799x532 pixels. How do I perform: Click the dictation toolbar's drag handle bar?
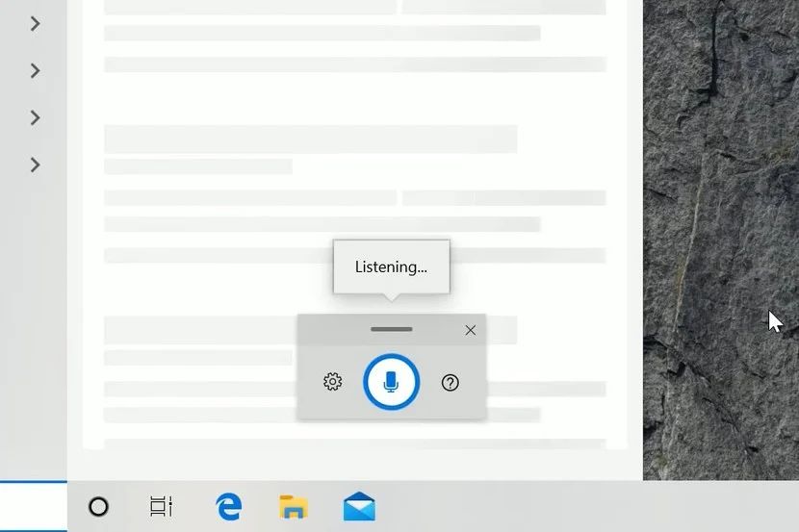pos(392,329)
